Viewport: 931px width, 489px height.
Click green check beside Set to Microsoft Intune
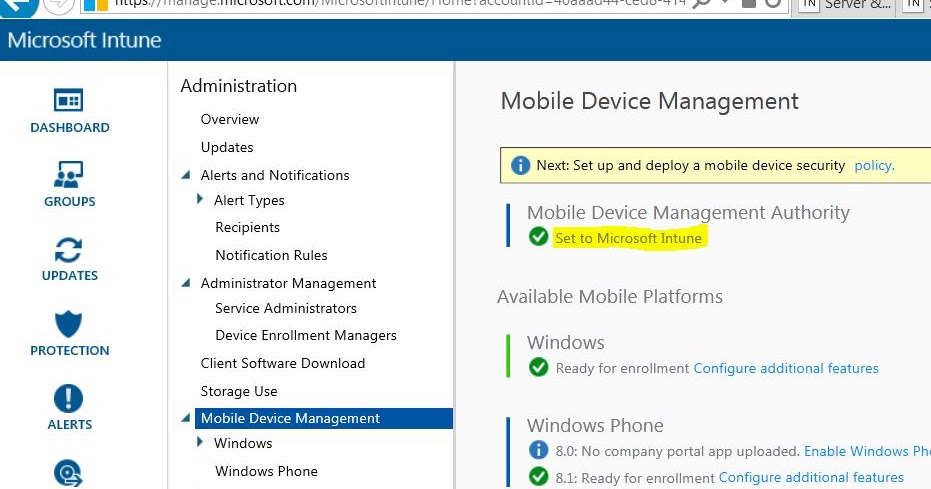tap(538, 237)
